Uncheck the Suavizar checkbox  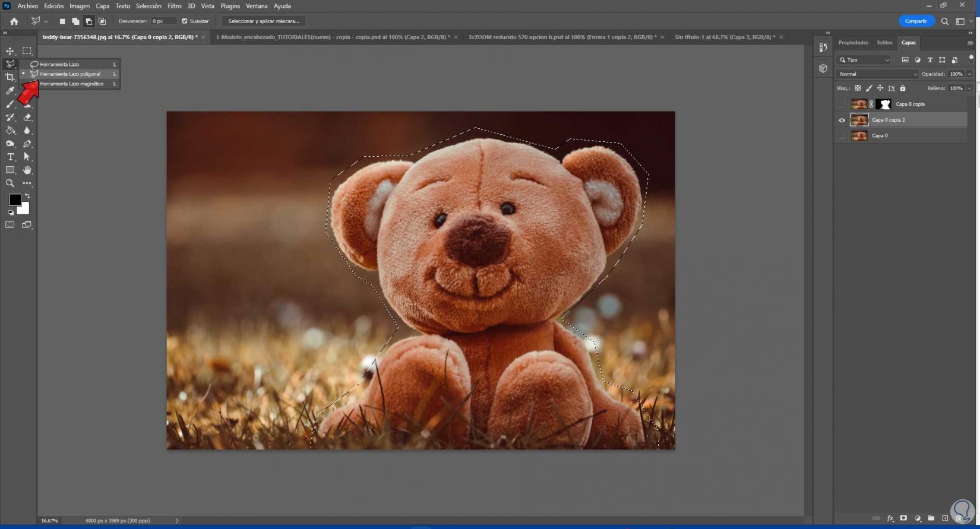click(185, 21)
